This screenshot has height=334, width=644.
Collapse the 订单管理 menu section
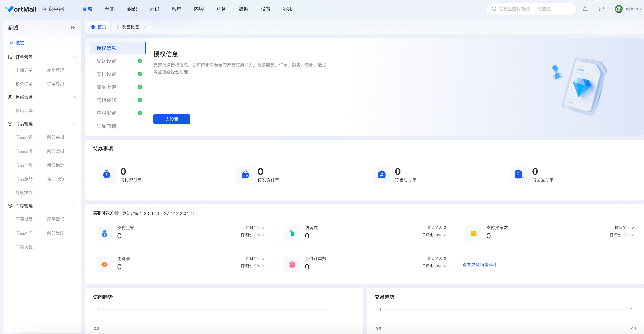[x=74, y=57]
